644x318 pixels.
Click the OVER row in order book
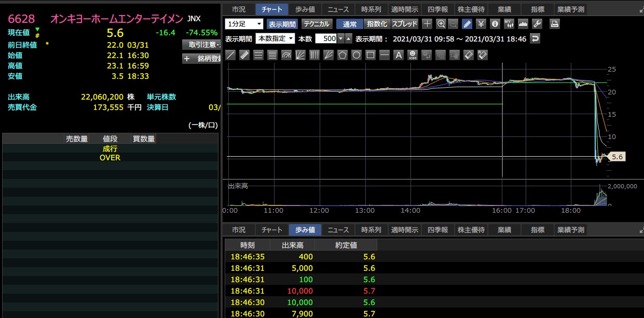coord(110,158)
